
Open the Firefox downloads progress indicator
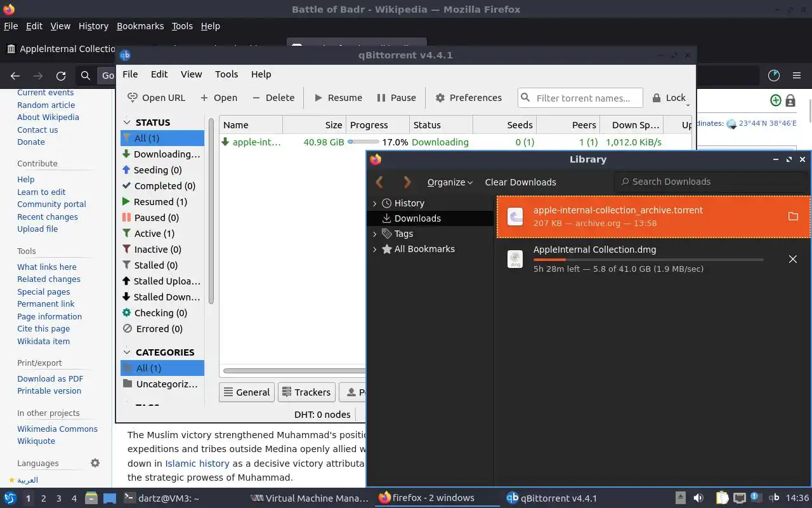(774, 76)
